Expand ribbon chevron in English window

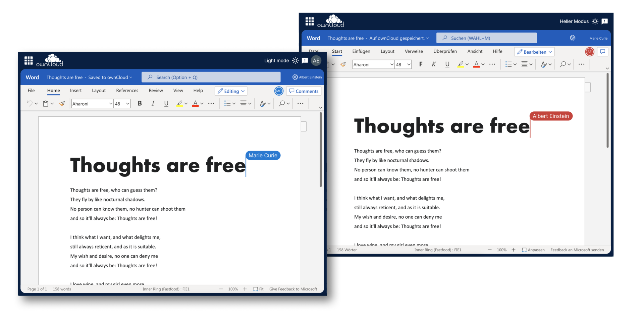[x=320, y=107]
